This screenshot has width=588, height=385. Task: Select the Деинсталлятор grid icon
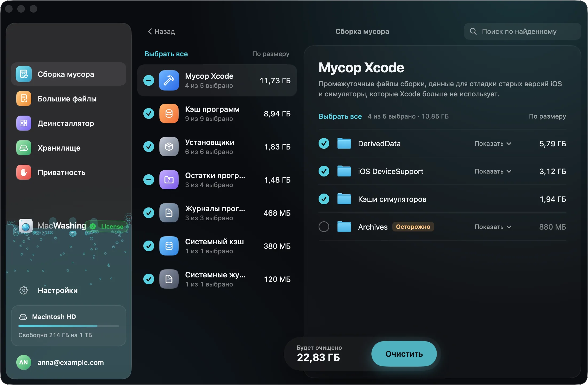[x=24, y=123]
